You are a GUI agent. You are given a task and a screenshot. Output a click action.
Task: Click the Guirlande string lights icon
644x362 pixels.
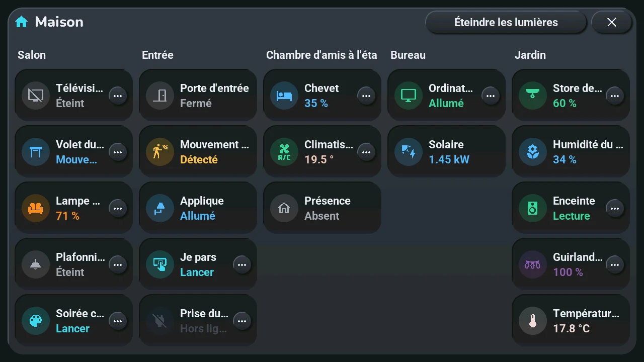pyautogui.click(x=533, y=264)
